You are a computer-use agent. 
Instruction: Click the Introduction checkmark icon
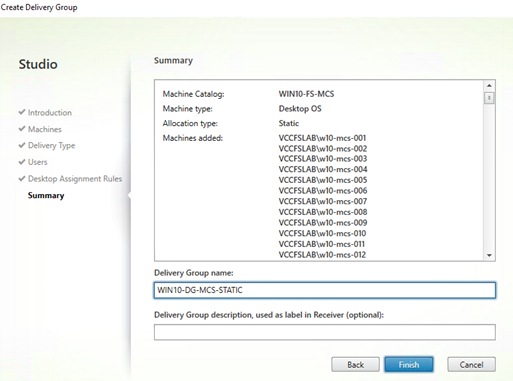[22, 112]
